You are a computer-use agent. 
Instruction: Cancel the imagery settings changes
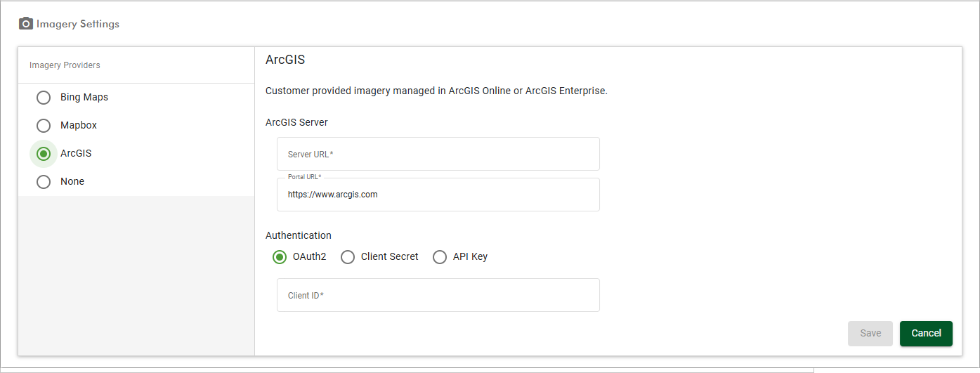tap(926, 334)
